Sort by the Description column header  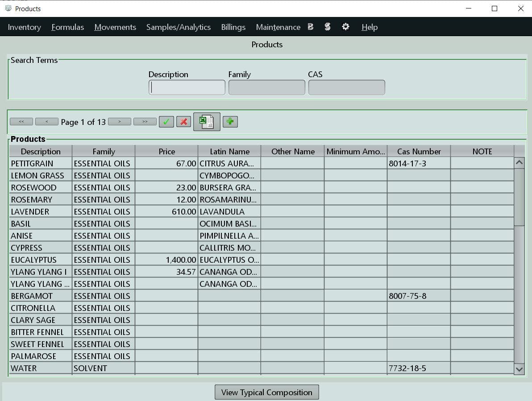41,151
